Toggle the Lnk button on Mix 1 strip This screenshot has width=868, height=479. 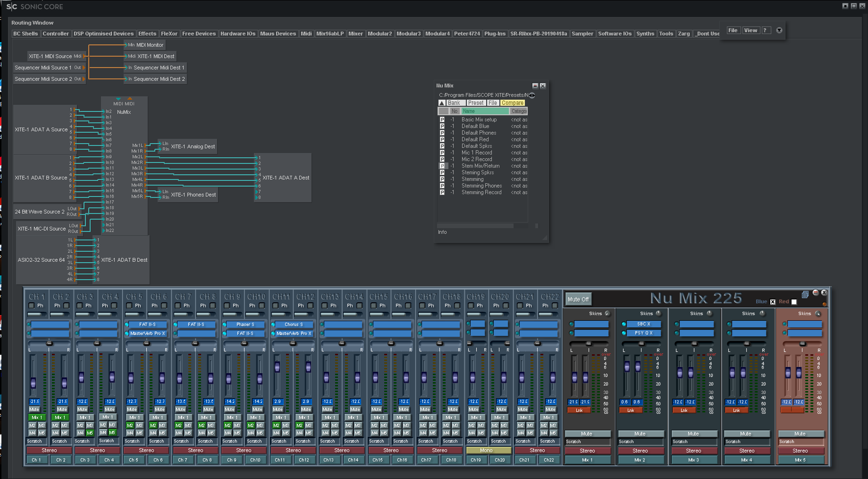point(579,411)
